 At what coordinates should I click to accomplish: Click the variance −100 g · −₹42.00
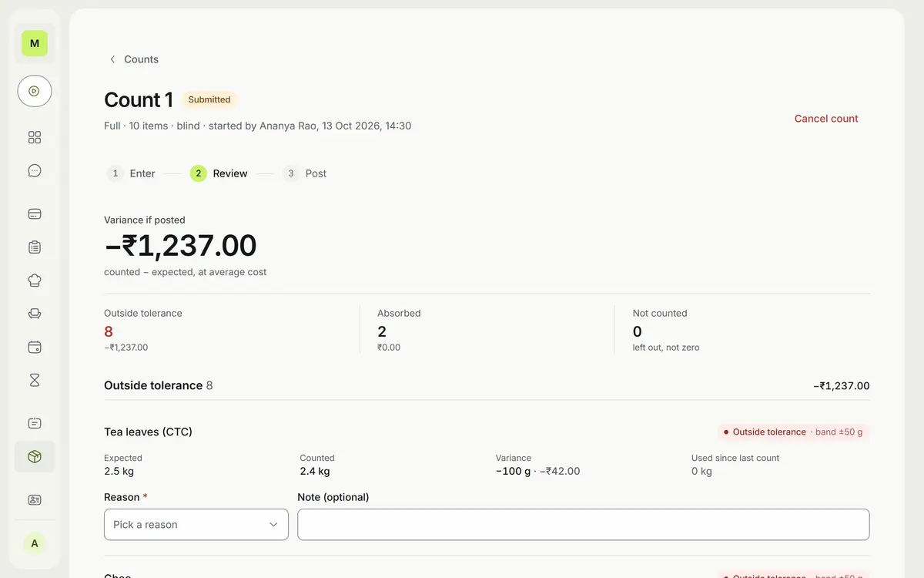538,471
